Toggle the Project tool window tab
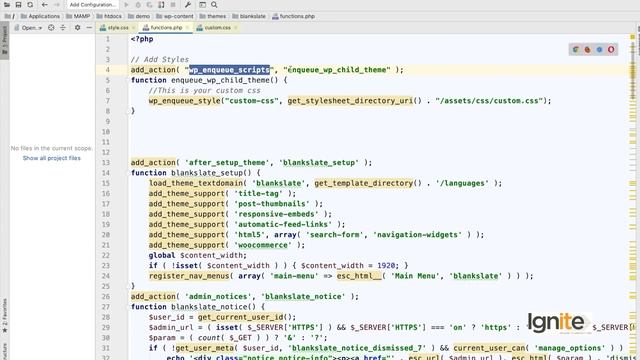 point(4,41)
